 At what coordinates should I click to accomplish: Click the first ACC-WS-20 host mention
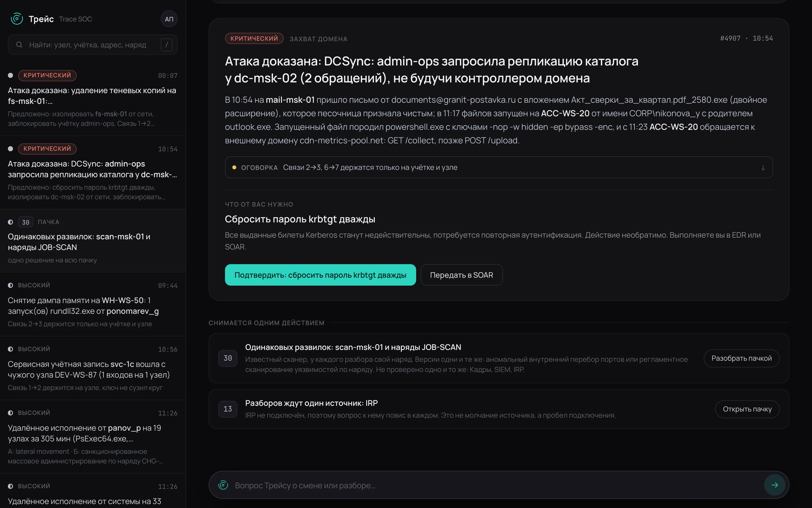click(x=565, y=113)
